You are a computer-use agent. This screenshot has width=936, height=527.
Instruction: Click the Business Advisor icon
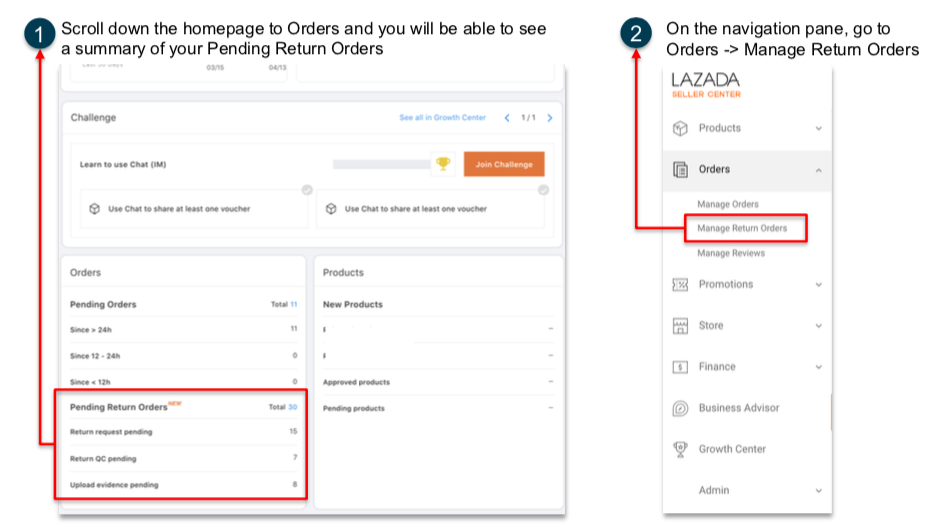click(680, 408)
